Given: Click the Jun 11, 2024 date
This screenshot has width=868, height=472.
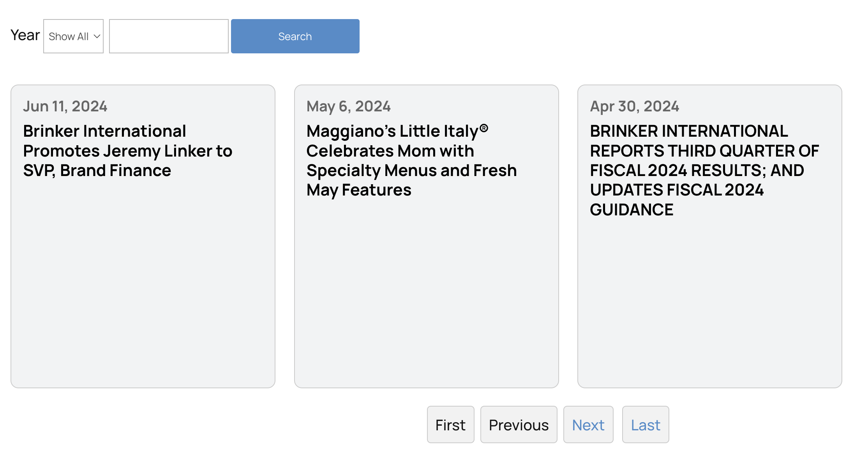Looking at the screenshot, I should tap(65, 106).
